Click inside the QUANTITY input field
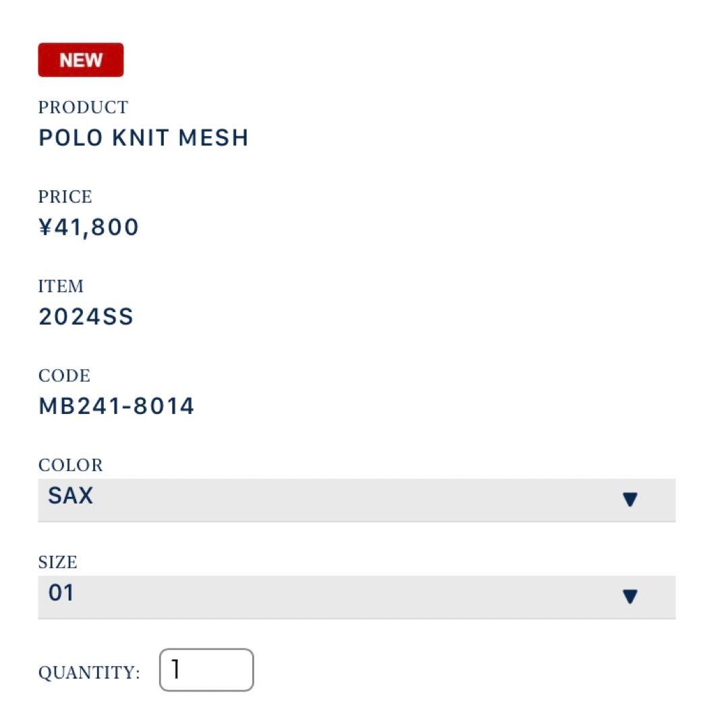 tap(206, 669)
